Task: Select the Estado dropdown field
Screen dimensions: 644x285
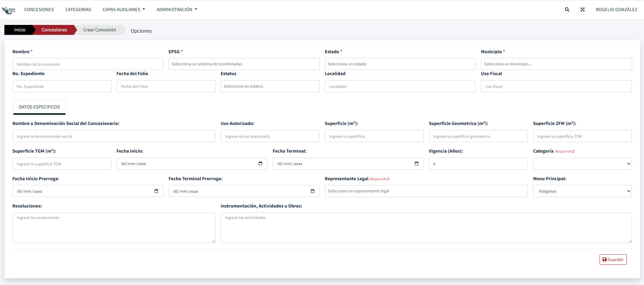Action: tap(400, 64)
